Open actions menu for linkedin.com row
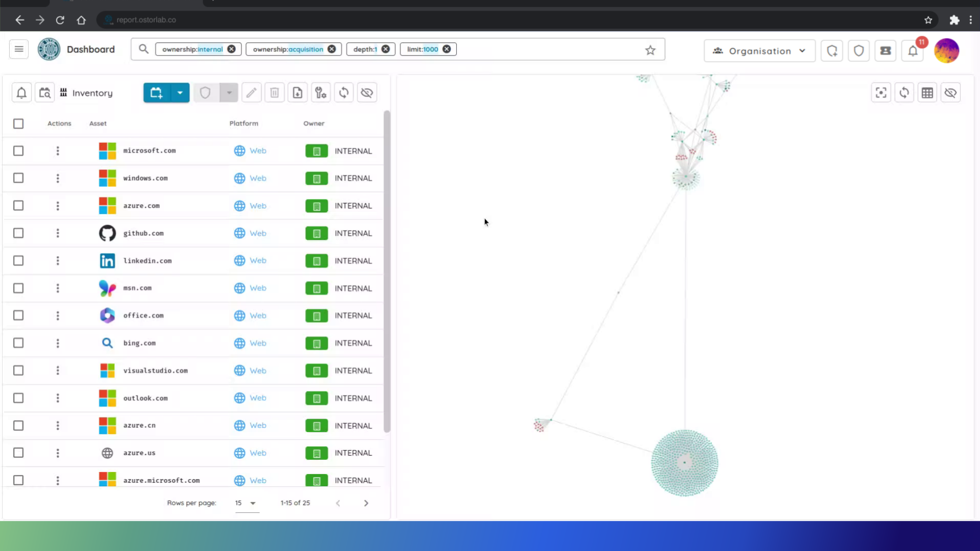Screen dimensions: 980x551 58,261
